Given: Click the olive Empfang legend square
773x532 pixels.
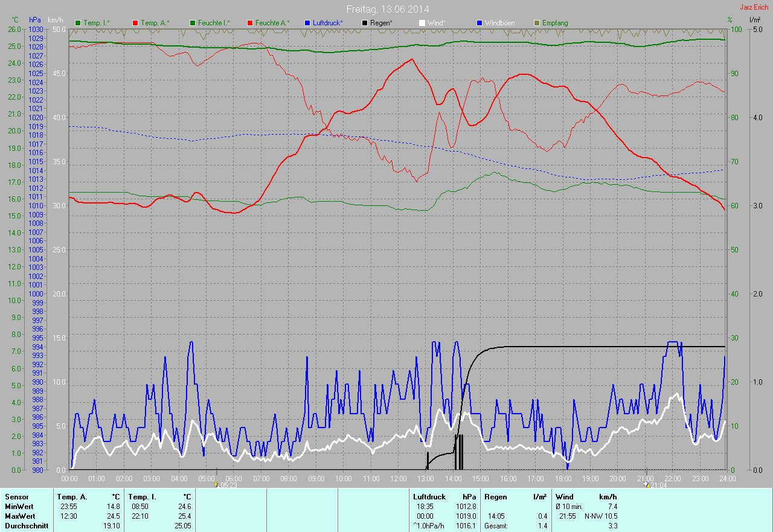Looking at the screenshot, I should click(x=537, y=23).
